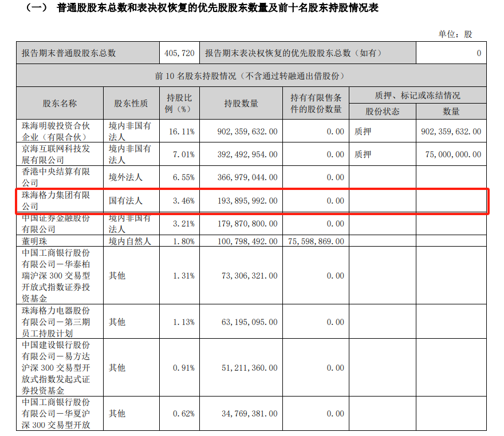
Task: Click "质押" status in the 京海互联网 row
Action: click(363, 154)
